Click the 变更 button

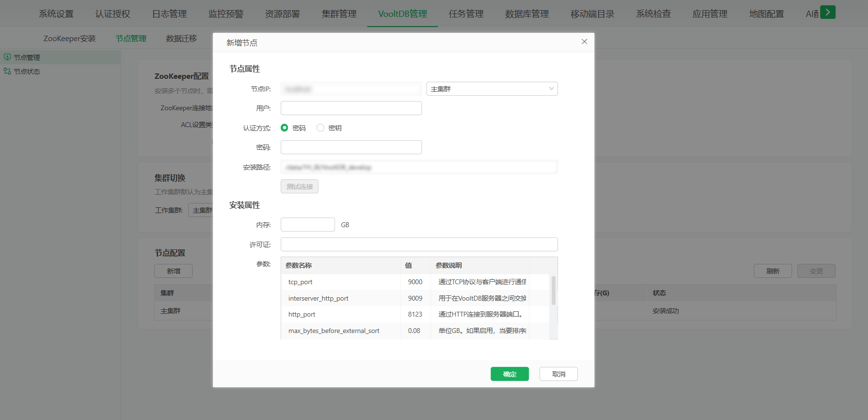(816, 271)
